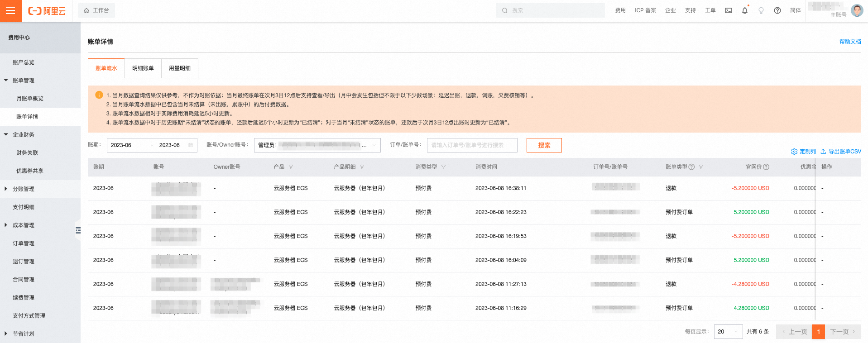The height and width of the screenshot is (343, 868).
Task: Focus the 订单号/账单号 input field
Action: pos(472,145)
